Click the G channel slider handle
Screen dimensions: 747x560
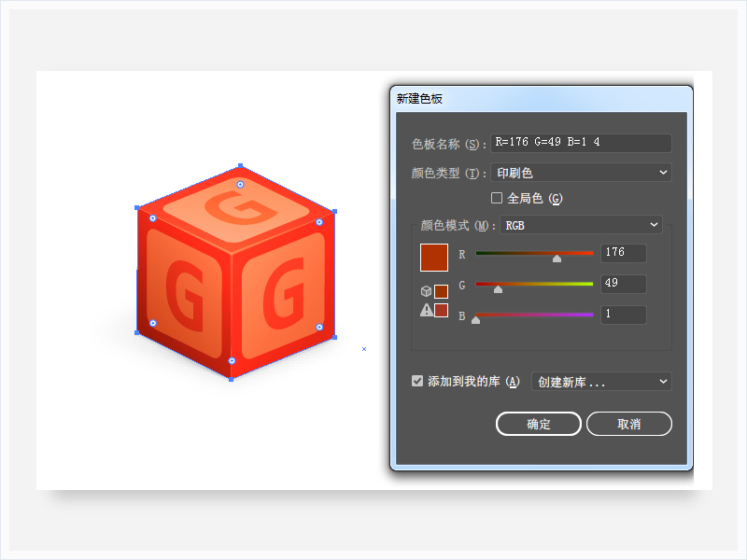(x=498, y=289)
